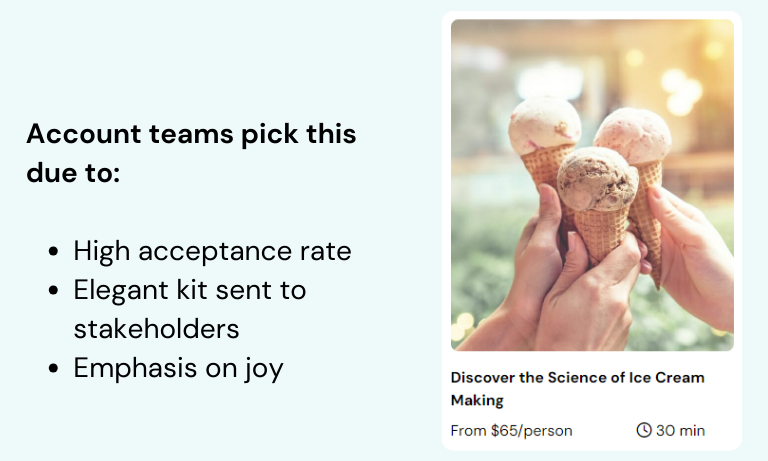Click the "30 min" duration text
This screenshot has width=768, height=461.
coord(680,430)
